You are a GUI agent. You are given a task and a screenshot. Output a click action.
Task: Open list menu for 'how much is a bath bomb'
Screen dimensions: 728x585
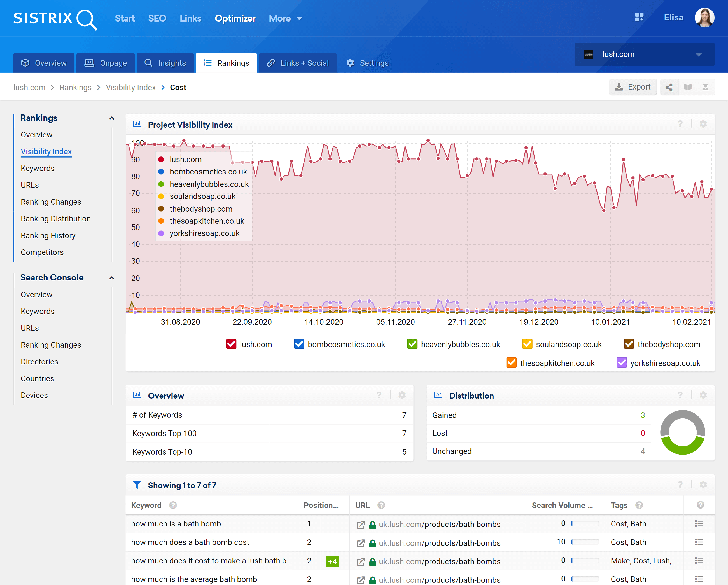click(x=699, y=524)
